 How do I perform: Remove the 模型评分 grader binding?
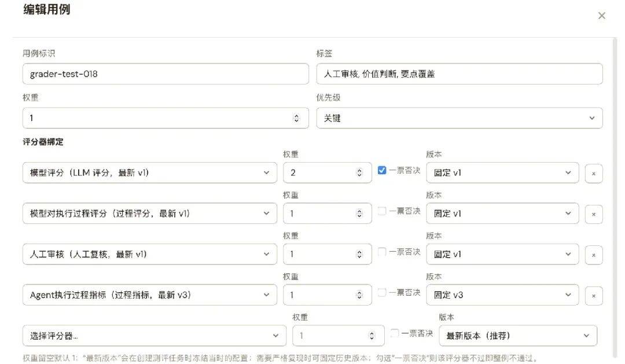click(x=594, y=174)
